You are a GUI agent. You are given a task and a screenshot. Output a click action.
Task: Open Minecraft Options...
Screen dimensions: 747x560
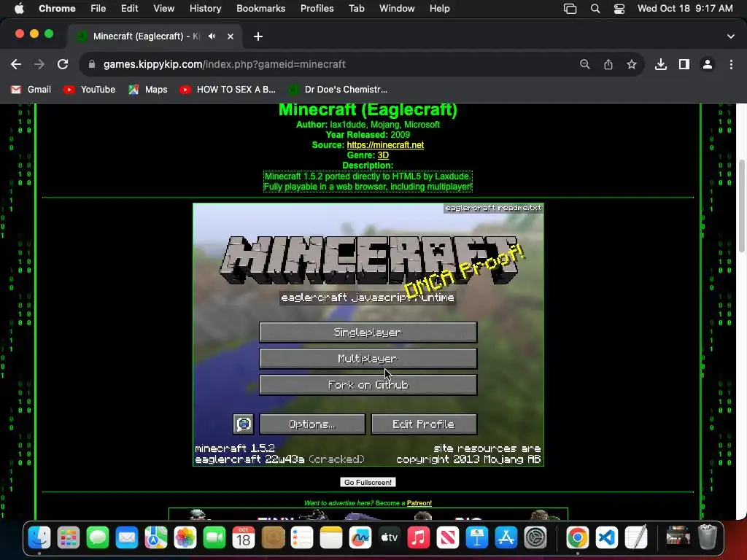coord(312,424)
